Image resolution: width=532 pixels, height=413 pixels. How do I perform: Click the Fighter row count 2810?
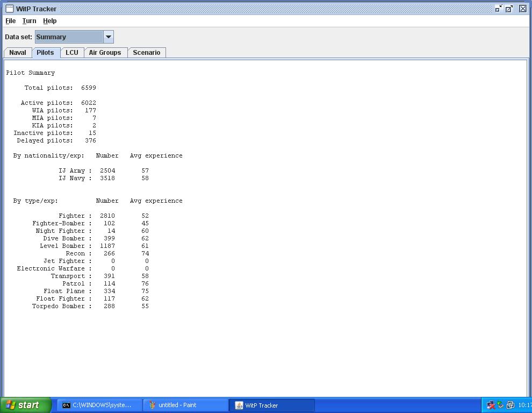point(107,216)
